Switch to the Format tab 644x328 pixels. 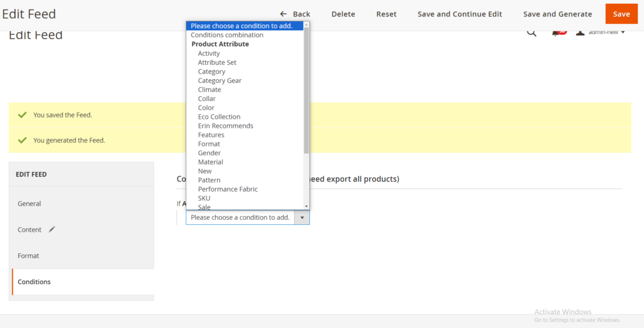pyautogui.click(x=28, y=256)
